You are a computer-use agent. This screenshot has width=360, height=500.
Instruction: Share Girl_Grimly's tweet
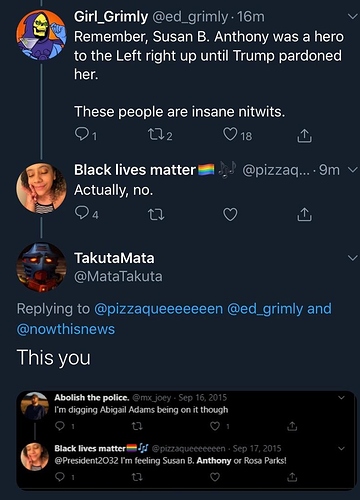pyautogui.click(x=304, y=135)
